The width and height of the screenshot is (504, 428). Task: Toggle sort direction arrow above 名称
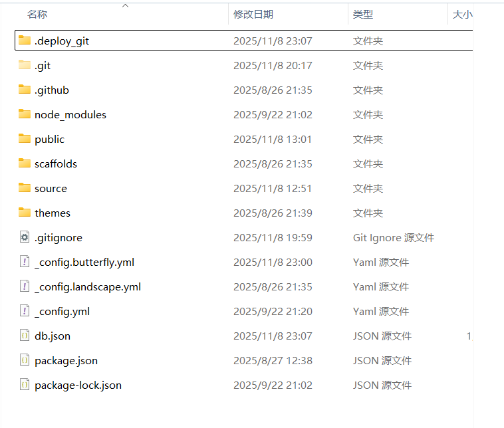(x=126, y=5)
